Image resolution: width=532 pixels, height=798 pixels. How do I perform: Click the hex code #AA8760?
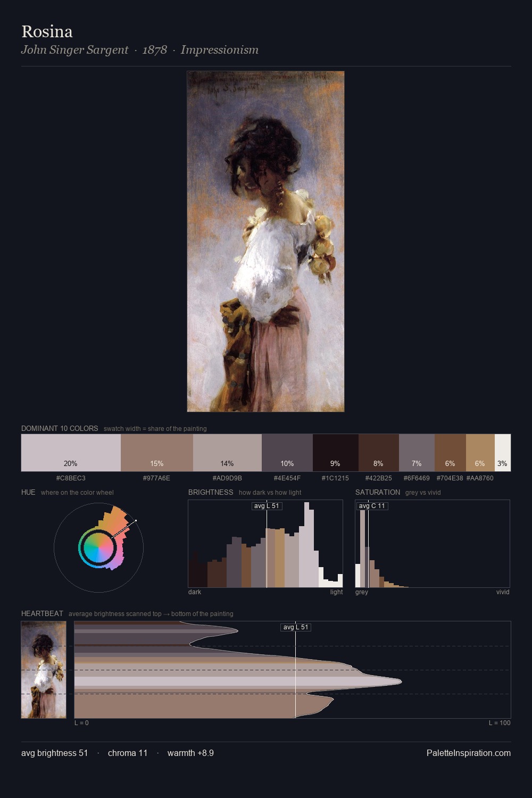[480, 478]
